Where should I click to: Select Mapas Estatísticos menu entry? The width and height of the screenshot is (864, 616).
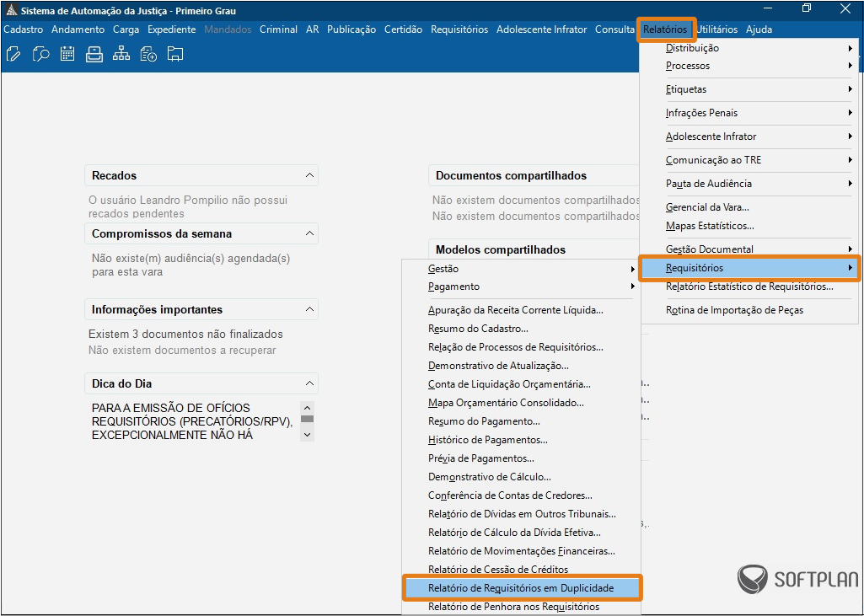pos(749,226)
